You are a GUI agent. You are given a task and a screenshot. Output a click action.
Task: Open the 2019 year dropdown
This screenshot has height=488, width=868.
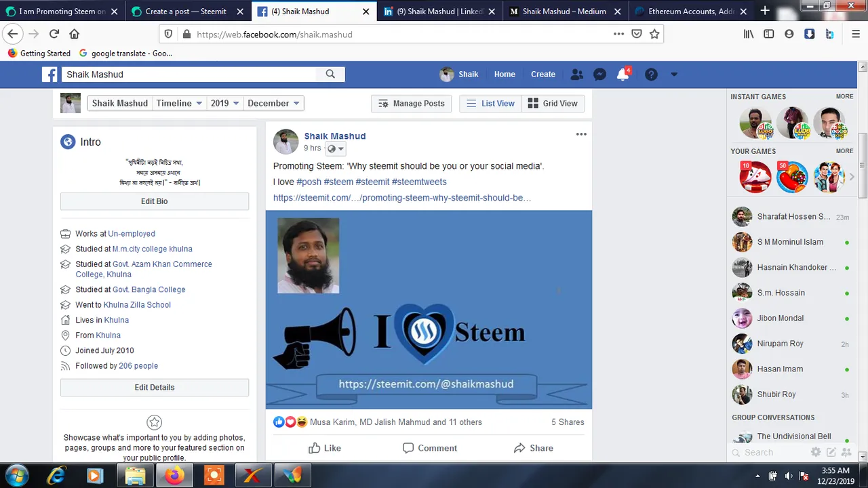224,103
